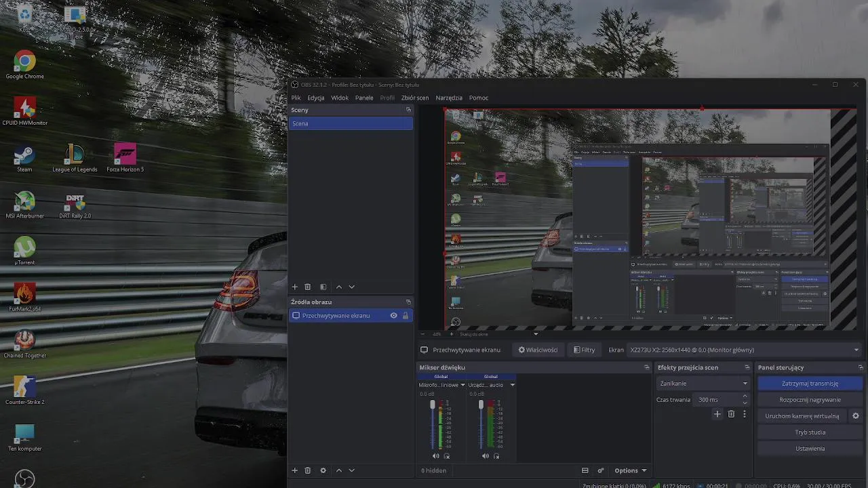Switch audio mixer layout icon

tap(585, 470)
